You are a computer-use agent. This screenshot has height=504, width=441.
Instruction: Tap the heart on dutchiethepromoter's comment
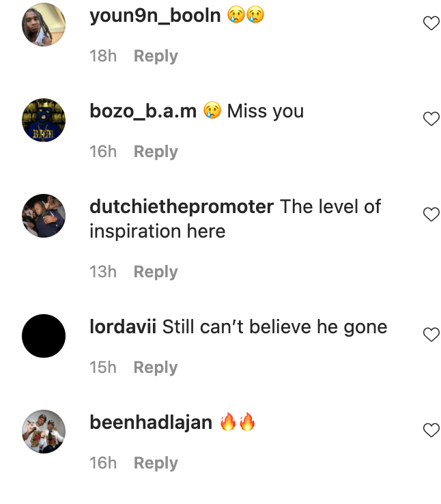[x=431, y=214]
